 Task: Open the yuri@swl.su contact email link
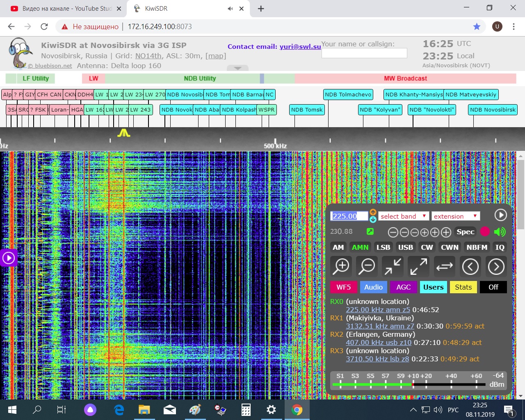[300, 47]
